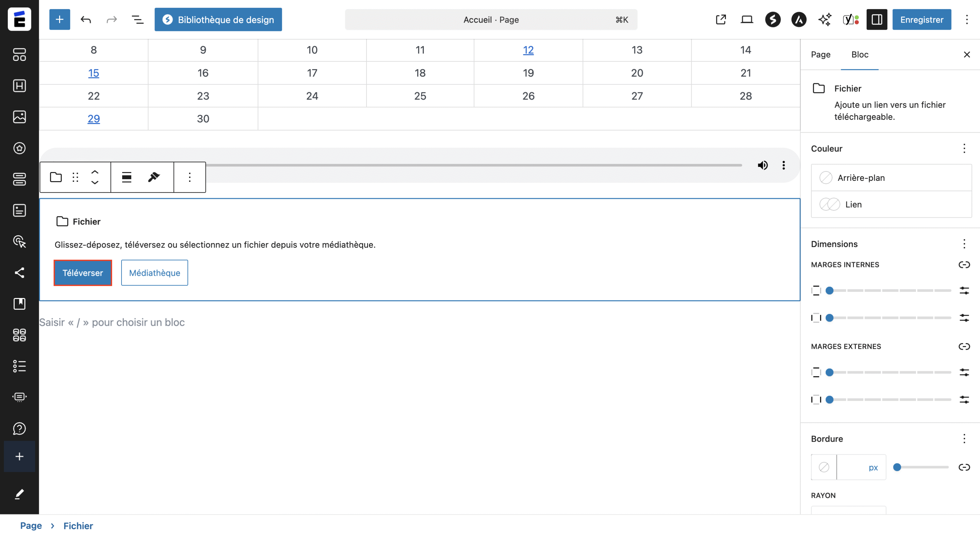Select the Bloc tab
980x535 pixels.
859,55
